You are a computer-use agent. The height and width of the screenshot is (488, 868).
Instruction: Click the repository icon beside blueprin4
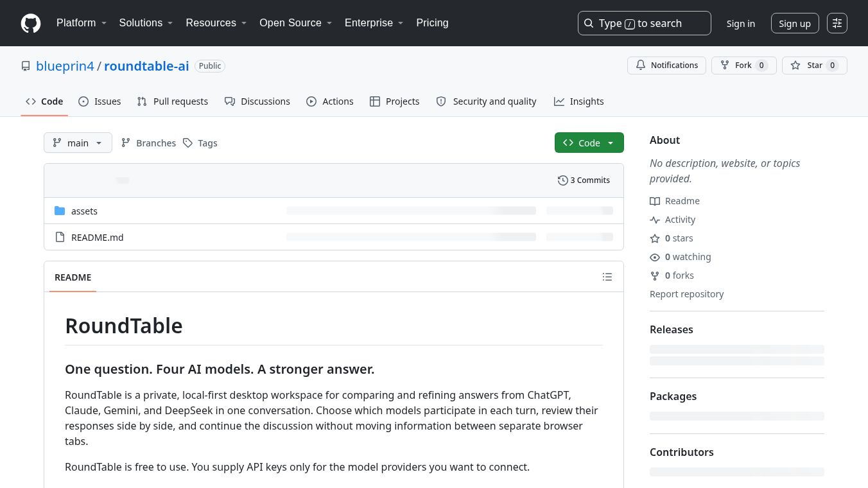(x=26, y=66)
